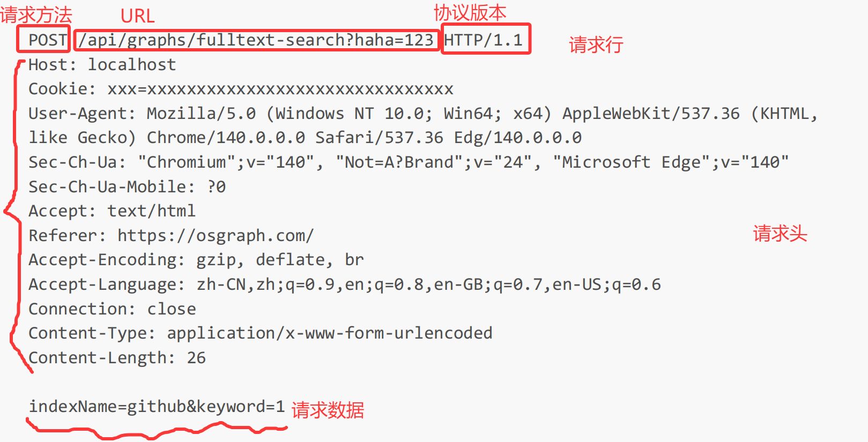Click the red 协议版本 label
Viewport: 868px width, 442px height.
[470, 13]
